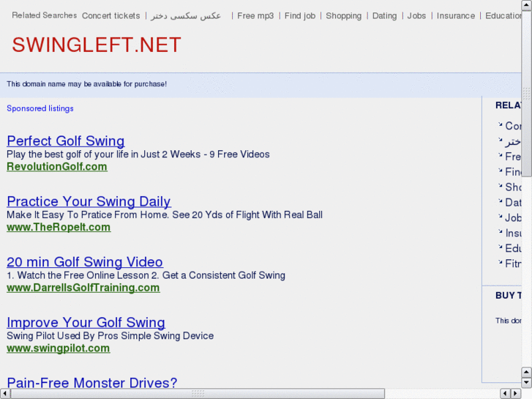
Task: Visit www.swingpilot.com link
Action: (59, 348)
